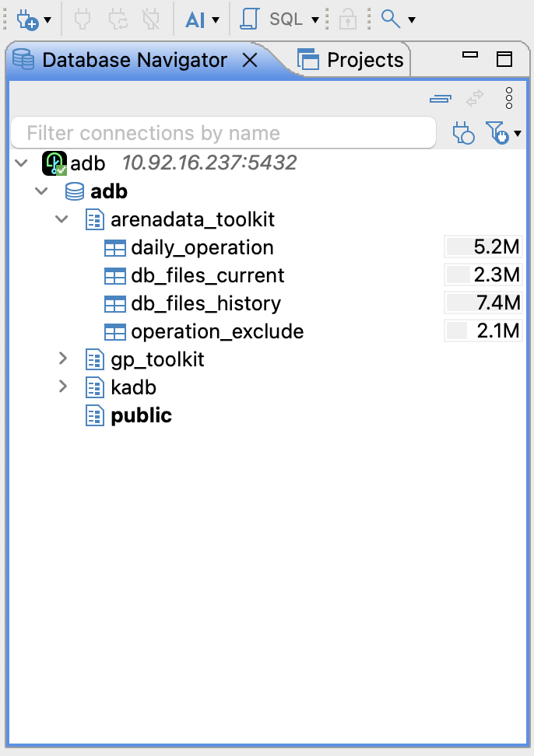Collapse all nodes in Database Navigator
The height and width of the screenshot is (756, 534).
click(440, 99)
